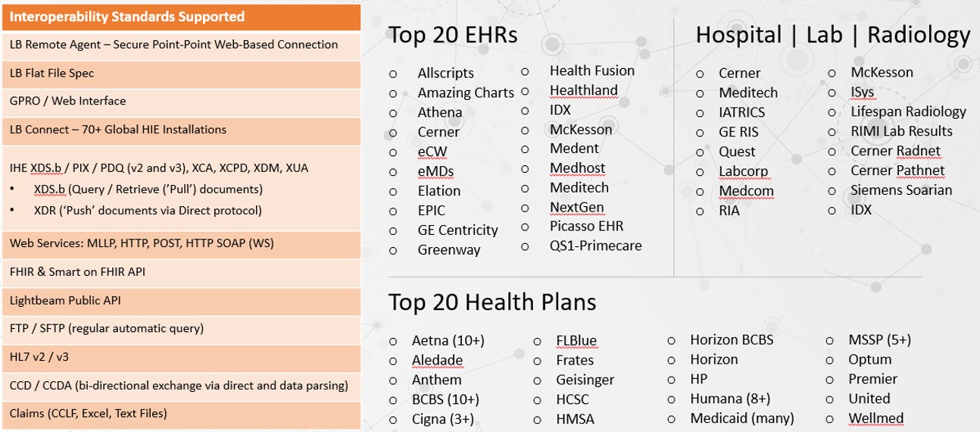Image resolution: width=980 pixels, height=432 pixels.
Task: Click the Top 20 EHRs heading
Action: (453, 34)
